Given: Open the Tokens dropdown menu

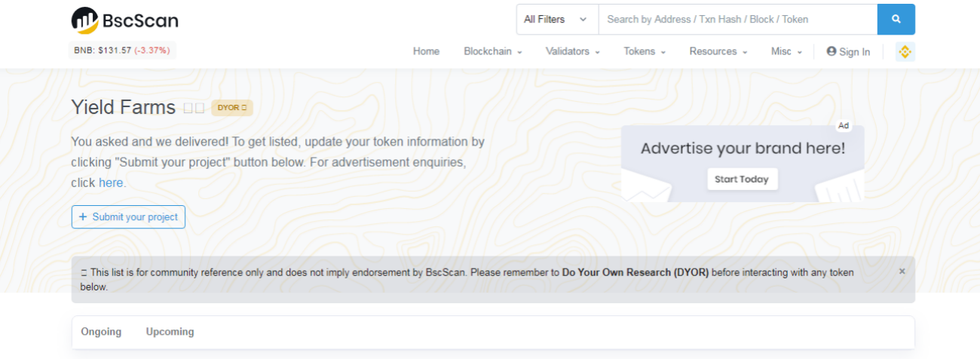Looking at the screenshot, I should point(645,51).
